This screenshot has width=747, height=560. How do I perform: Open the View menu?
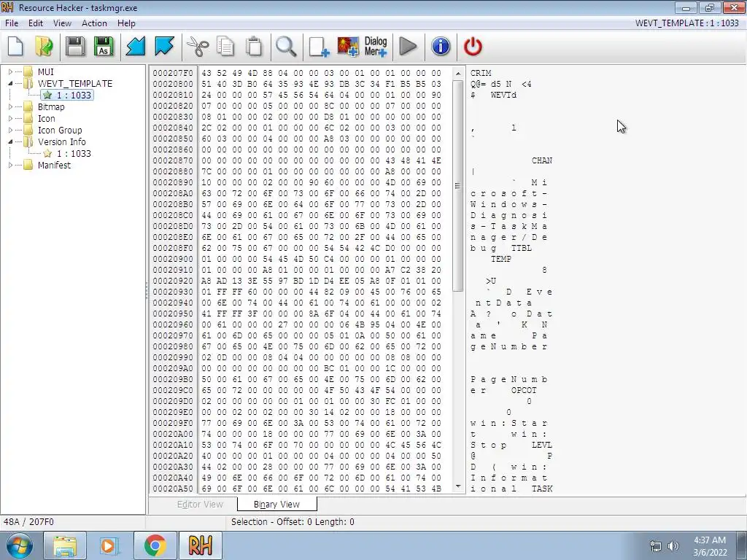click(x=62, y=23)
